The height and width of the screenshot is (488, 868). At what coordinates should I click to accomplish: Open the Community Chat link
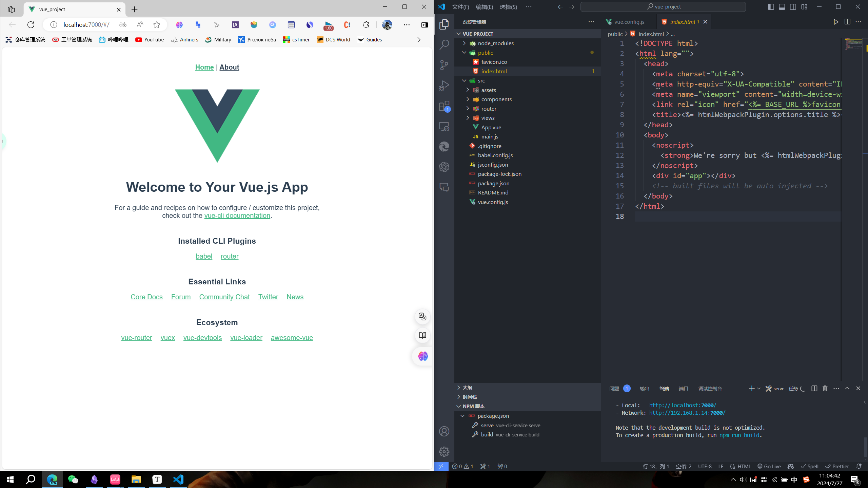pos(224,297)
